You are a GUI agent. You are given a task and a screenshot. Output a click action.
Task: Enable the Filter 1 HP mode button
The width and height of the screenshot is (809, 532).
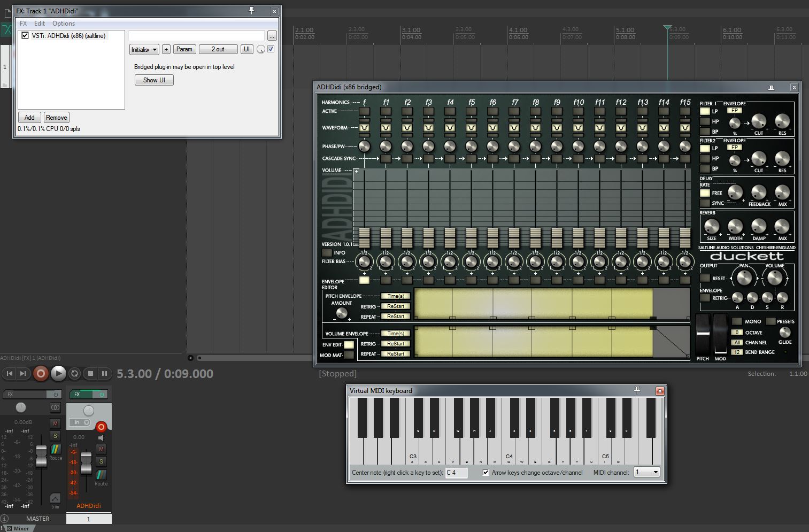click(x=705, y=121)
